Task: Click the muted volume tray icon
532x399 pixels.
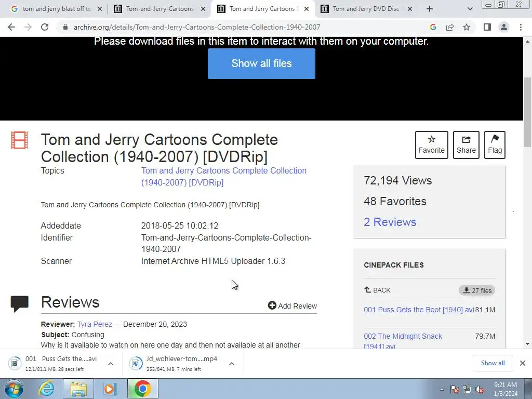Action: [x=480, y=390]
